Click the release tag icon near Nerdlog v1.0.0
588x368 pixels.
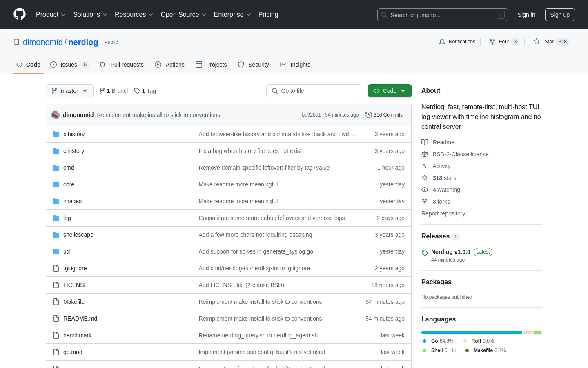(425, 253)
